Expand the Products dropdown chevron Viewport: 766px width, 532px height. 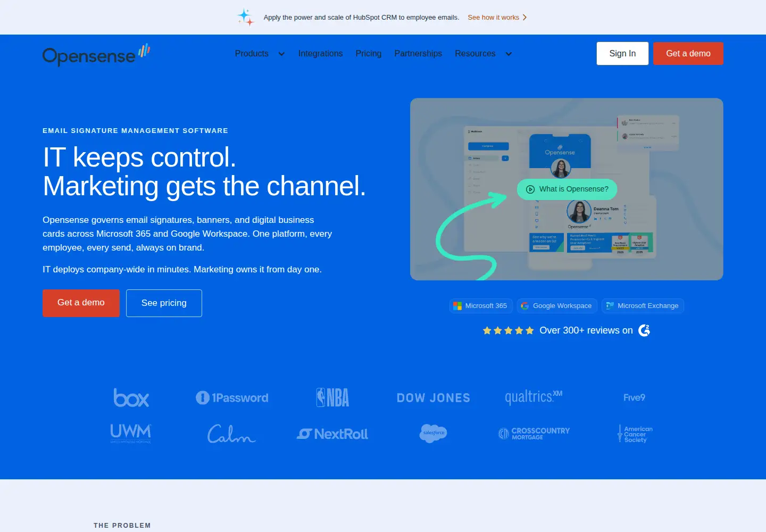click(281, 54)
